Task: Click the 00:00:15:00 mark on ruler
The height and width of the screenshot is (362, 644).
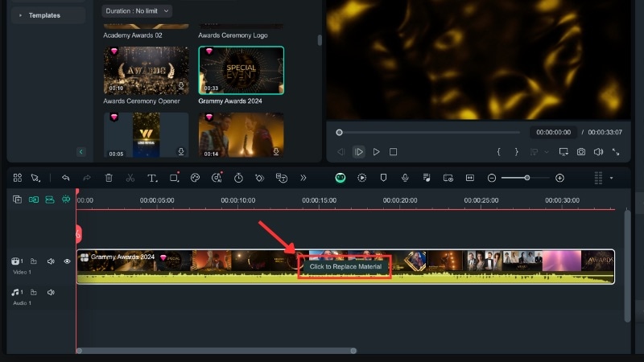Action: (319, 200)
